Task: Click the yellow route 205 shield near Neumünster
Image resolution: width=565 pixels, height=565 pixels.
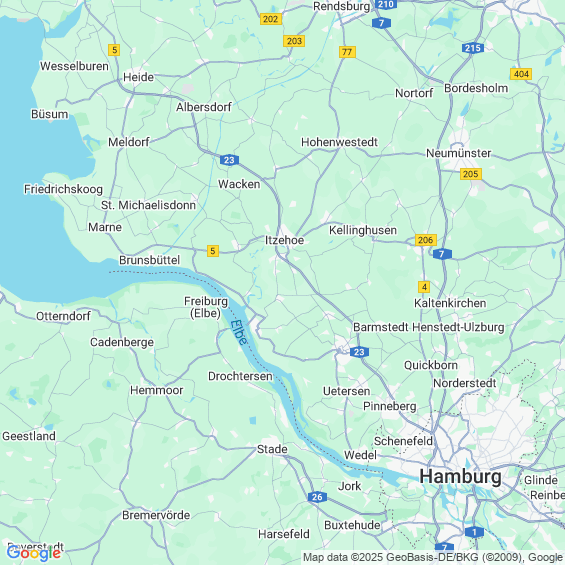Action: [471, 174]
